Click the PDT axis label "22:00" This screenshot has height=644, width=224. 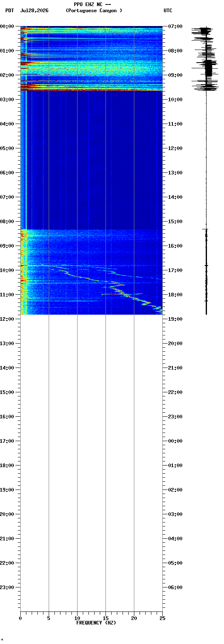pos(7,563)
